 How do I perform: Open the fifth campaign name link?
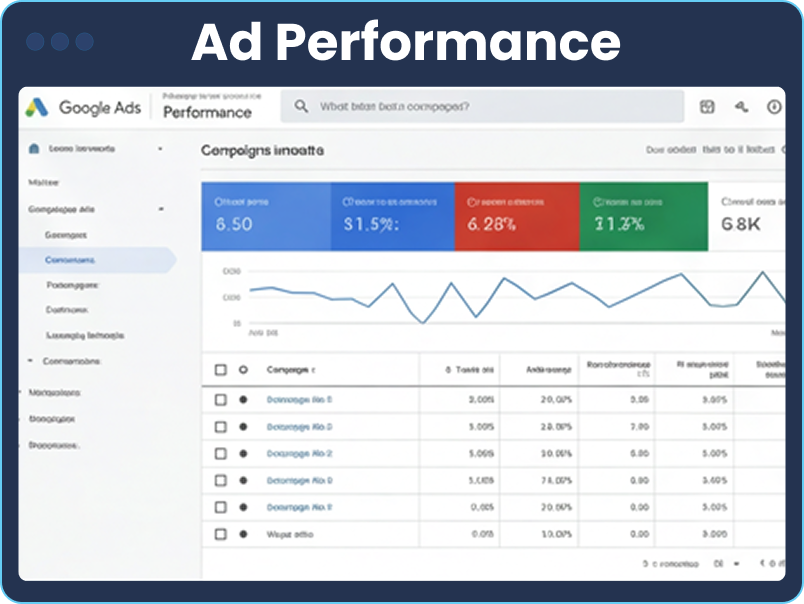299,507
